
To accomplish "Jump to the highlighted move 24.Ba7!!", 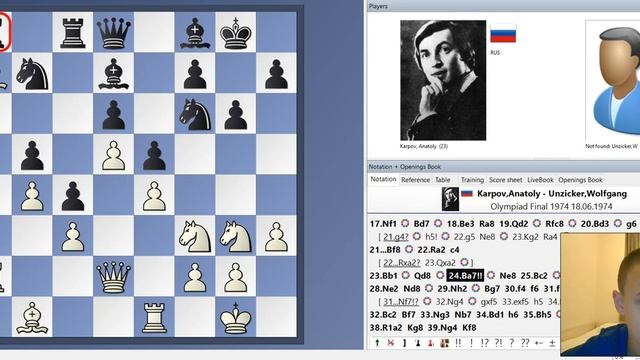I will 465,276.
